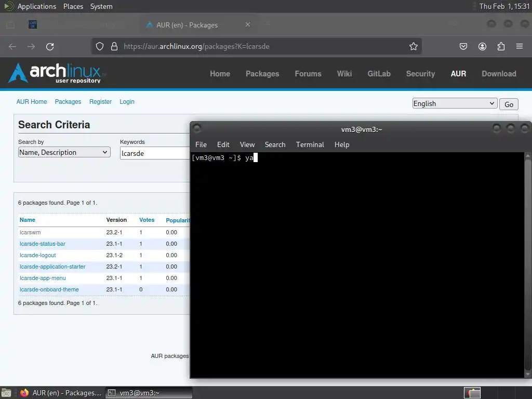532x399 pixels.
Task: Go forward in Firefox history
Action: (x=31, y=46)
